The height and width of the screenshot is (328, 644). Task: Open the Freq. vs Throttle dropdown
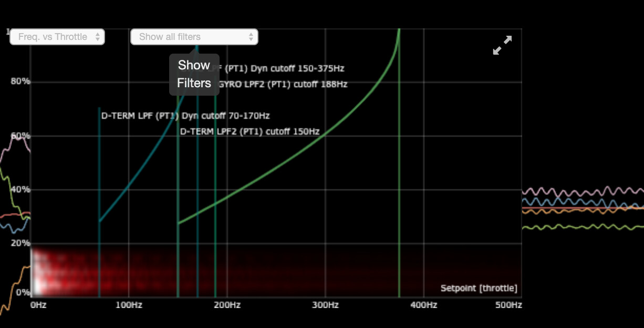57,37
